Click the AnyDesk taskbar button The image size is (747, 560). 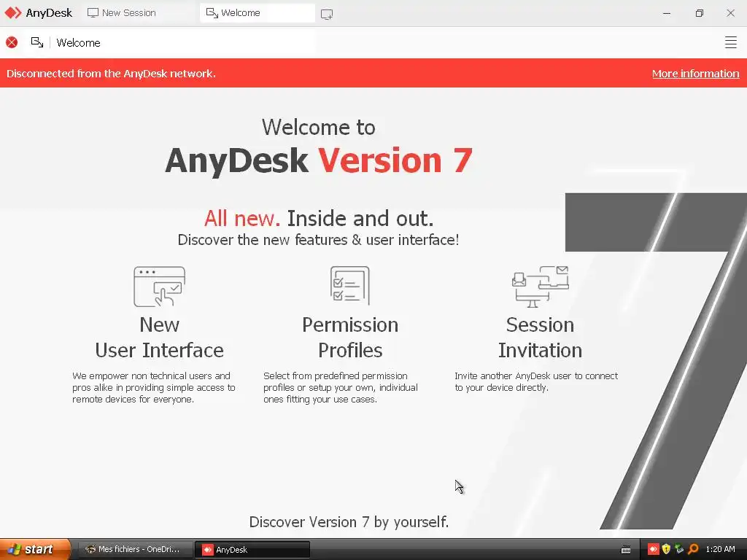click(x=252, y=550)
